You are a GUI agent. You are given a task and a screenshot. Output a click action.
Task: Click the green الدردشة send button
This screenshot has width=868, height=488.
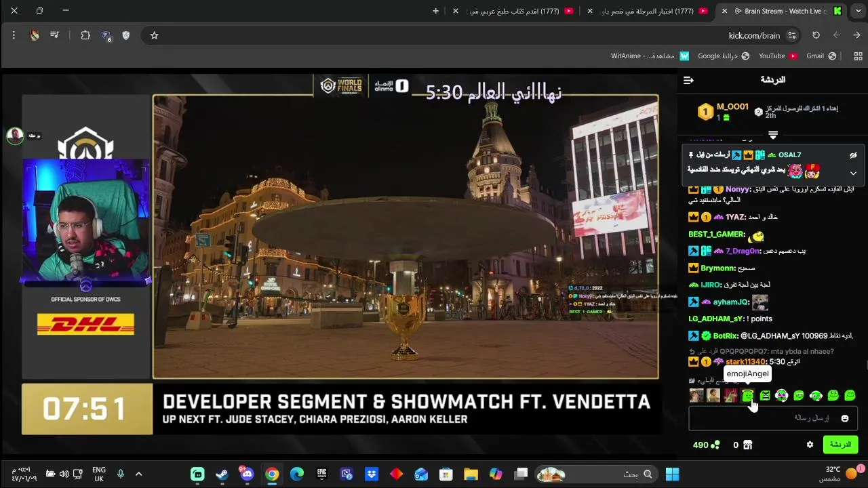[x=840, y=445]
